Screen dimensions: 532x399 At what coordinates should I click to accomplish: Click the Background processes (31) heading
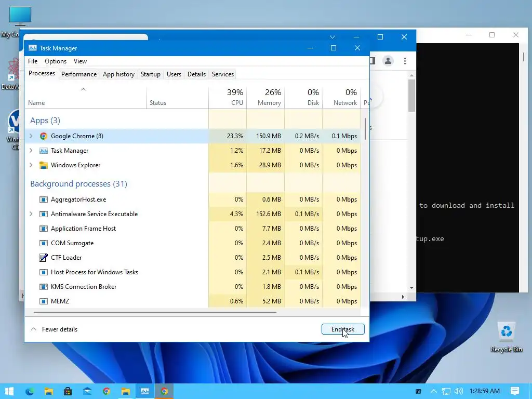click(79, 184)
